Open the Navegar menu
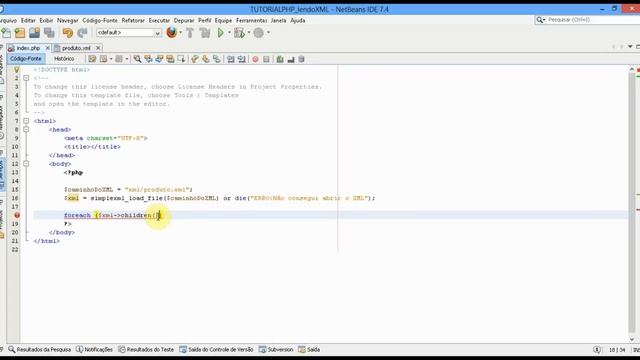Image resolution: width=640 pixels, height=360 pixels. [67, 20]
